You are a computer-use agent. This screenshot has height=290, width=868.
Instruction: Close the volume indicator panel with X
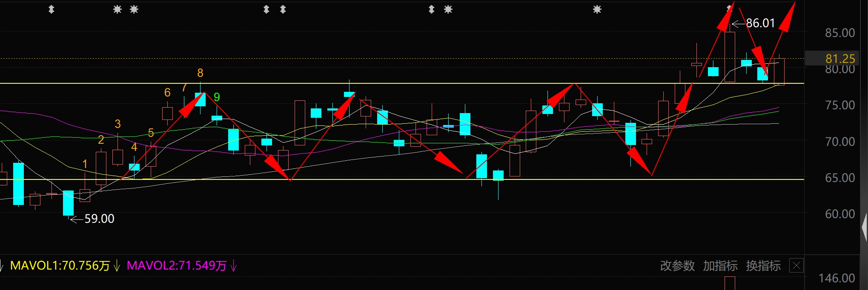[796, 266]
